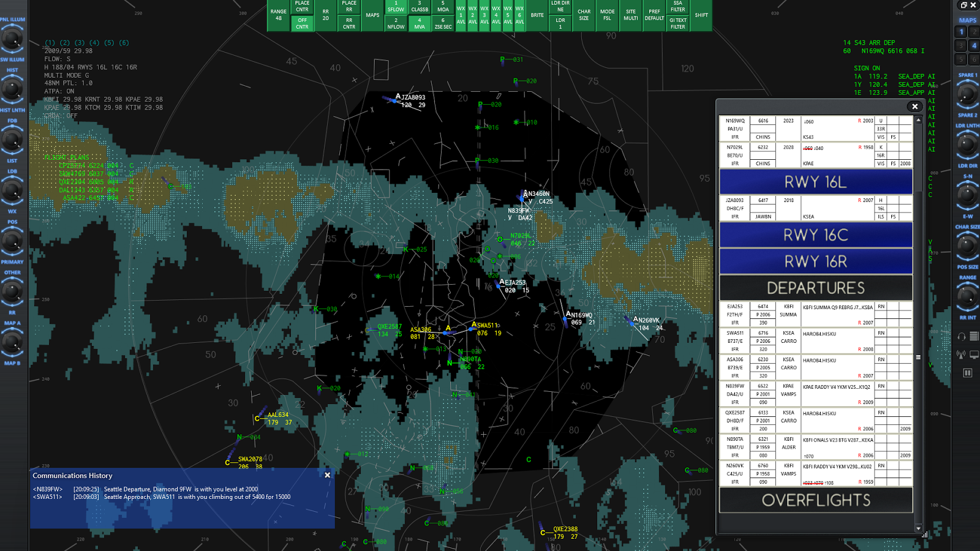The width and height of the screenshot is (980, 551).
Task: Toggle map 2 NFLOW
Action: [396, 23]
